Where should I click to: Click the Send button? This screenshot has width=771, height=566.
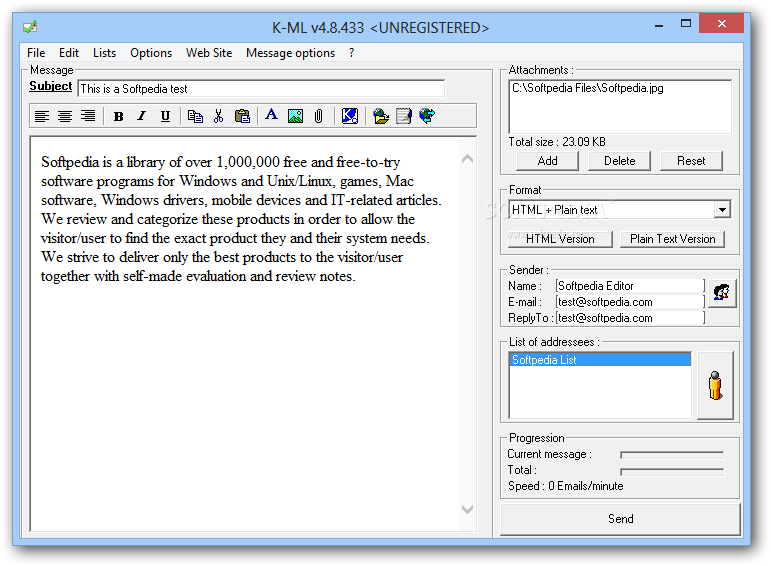click(621, 519)
